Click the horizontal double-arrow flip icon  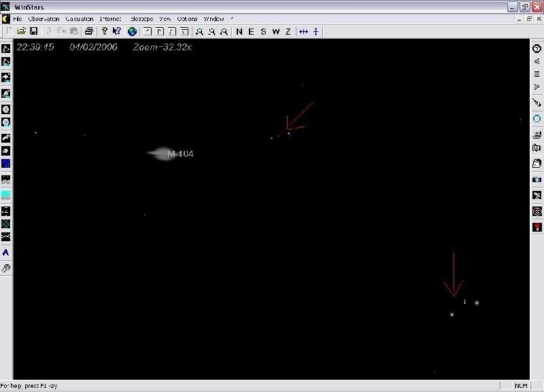(303, 32)
